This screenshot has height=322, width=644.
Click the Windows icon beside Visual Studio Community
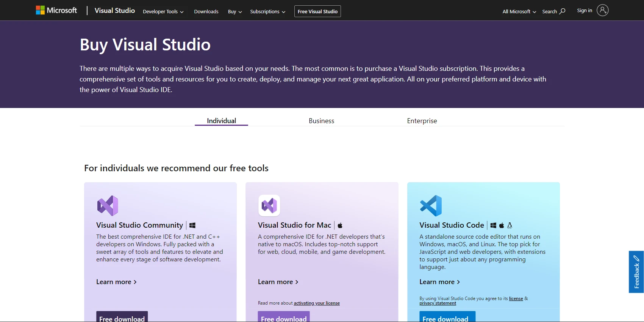(192, 225)
